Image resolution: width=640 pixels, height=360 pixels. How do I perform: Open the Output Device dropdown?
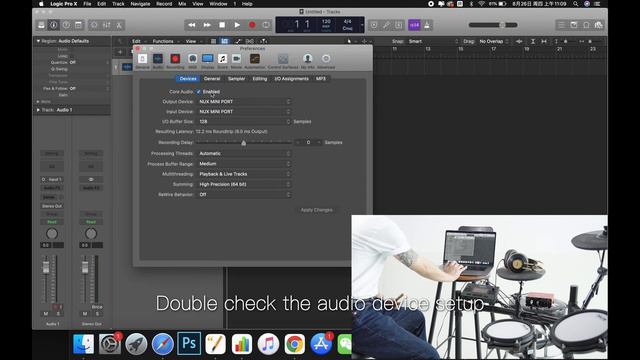pos(244,102)
